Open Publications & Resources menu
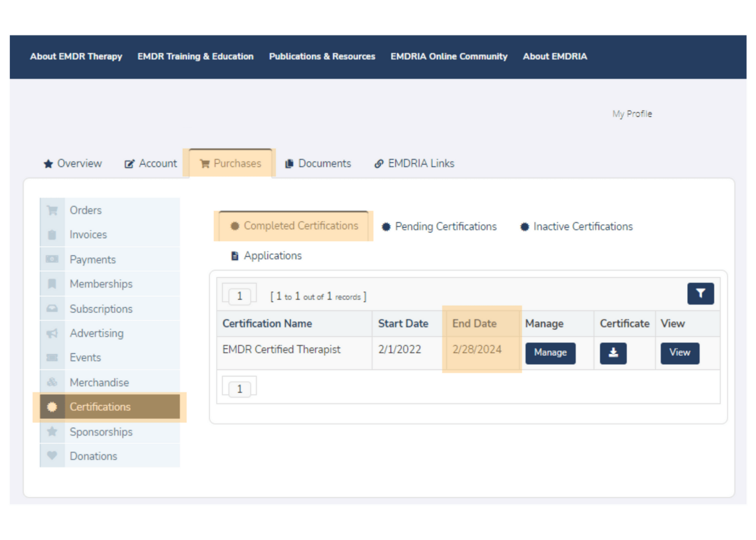The width and height of the screenshot is (756, 540). 322,57
